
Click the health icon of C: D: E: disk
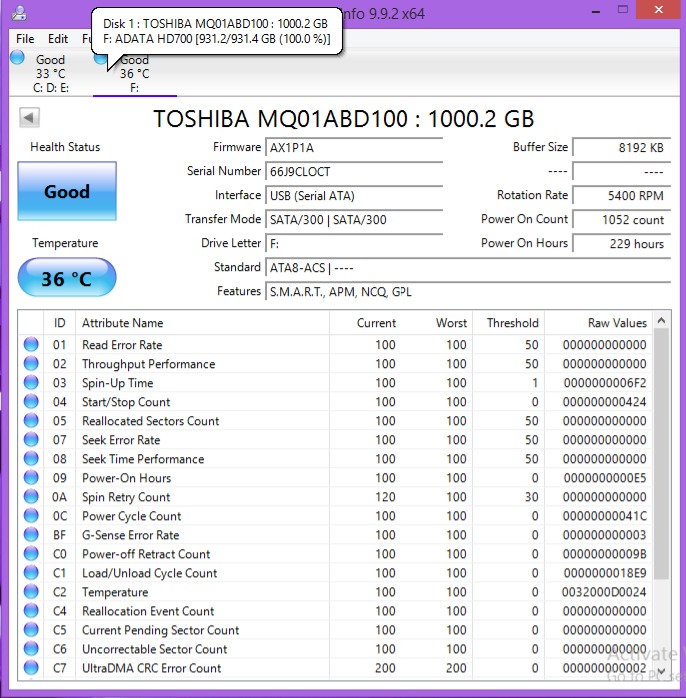point(17,57)
